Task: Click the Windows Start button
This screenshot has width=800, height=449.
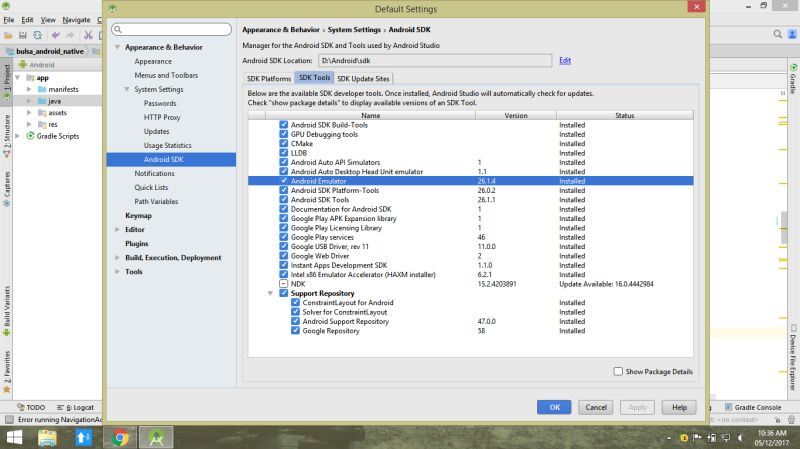Action: tap(14, 437)
